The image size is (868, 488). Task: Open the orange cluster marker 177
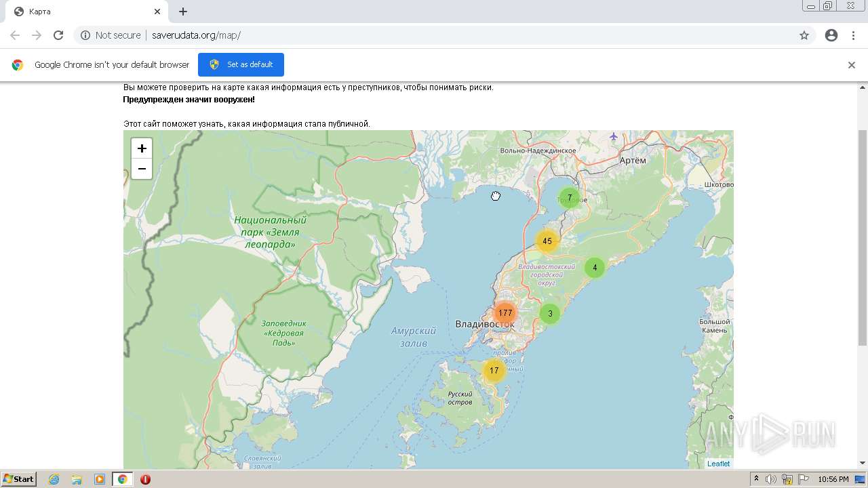(505, 313)
